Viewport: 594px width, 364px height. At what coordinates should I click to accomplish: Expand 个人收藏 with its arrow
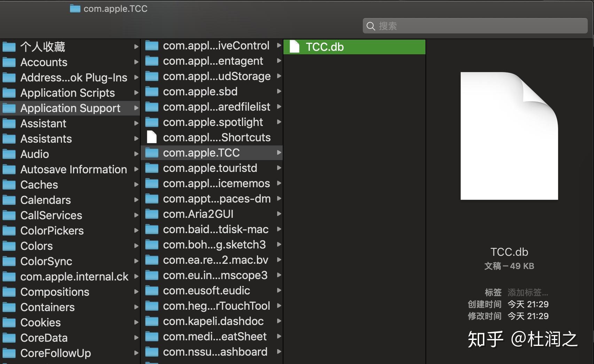click(x=136, y=47)
